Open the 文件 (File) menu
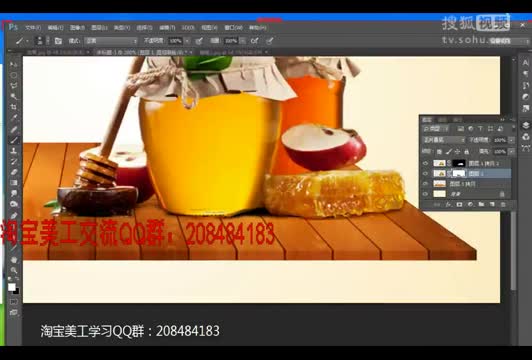The height and width of the screenshot is (360, 532). [33, 28]
